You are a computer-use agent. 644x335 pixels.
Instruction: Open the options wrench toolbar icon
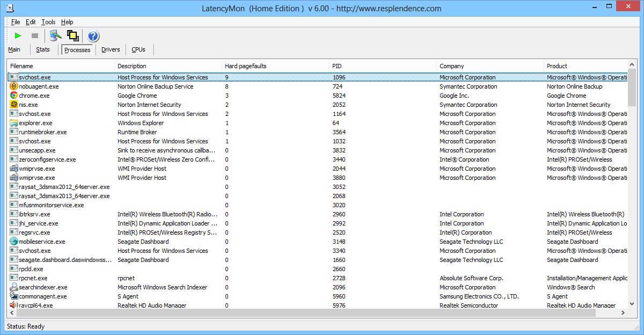55,35
